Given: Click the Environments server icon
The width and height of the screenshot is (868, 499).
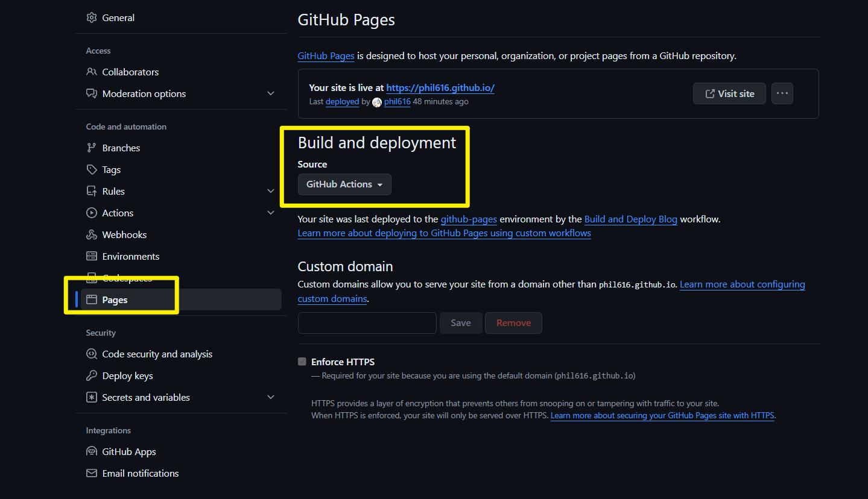Looking at the screenshot, I should 92,256.
